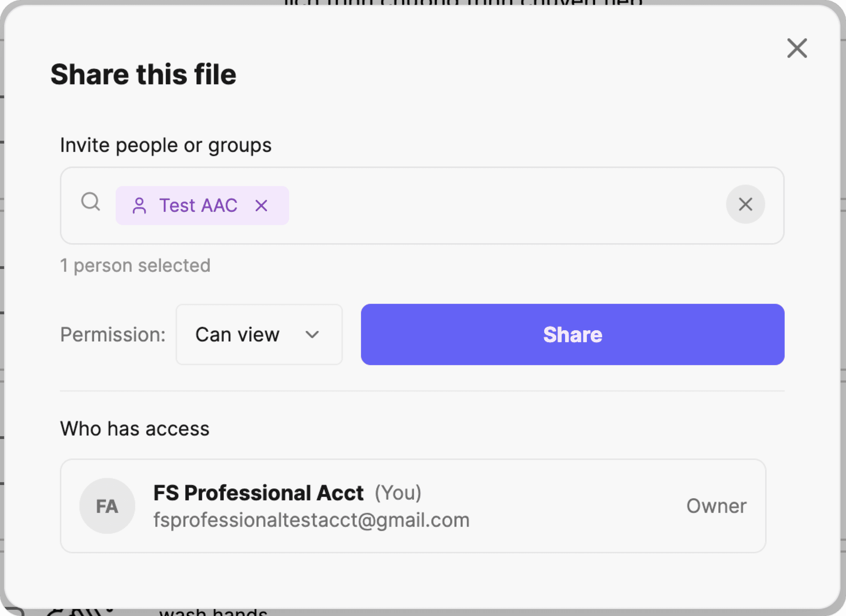Click the Permission label text
This screenshot has height=616, width=846.
click(113, 334)
